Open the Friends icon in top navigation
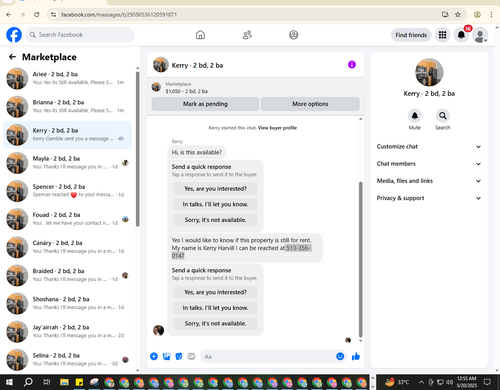 pos(247,35)
